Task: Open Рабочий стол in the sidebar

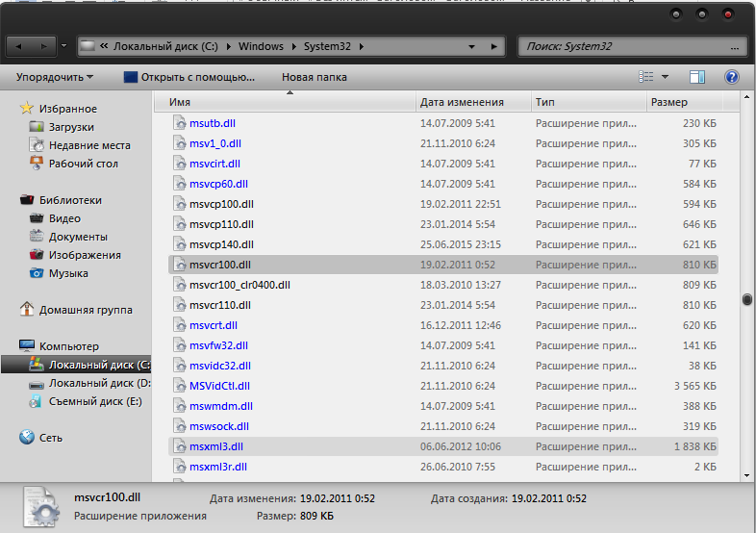Action: (84, 164)
